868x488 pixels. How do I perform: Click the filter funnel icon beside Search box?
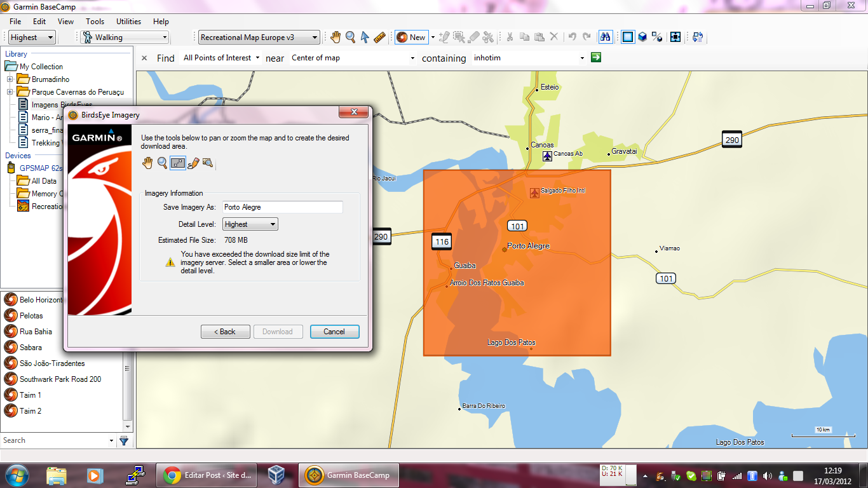(x=124, y=440)
